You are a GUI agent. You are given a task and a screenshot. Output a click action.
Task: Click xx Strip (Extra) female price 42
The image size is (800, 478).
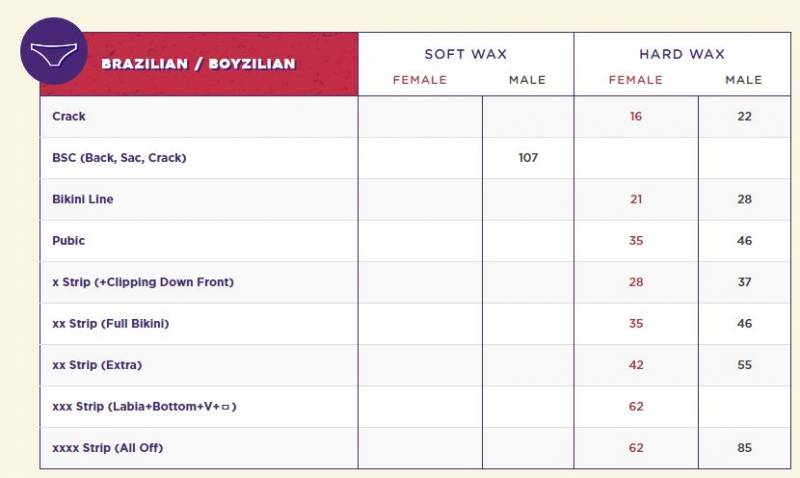pos(636,365)
